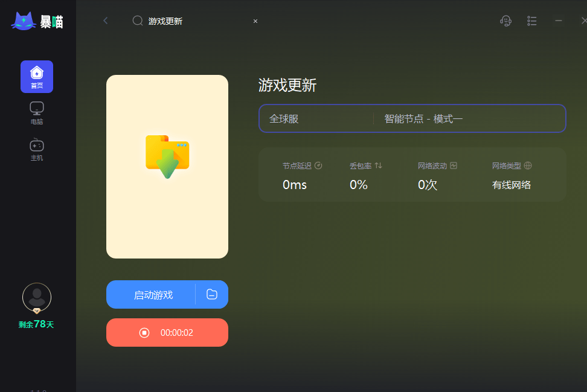
Task: Click the 节点延迟 gauge icon
Action: tap(318, 165)
